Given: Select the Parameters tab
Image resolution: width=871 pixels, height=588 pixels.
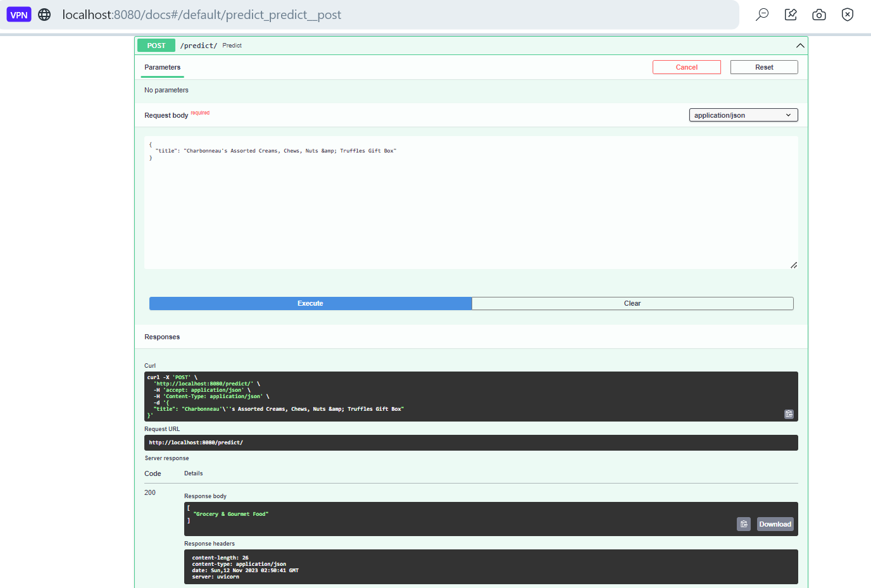Looking at the screenshot, I should pyautogui.click(x=162, y=67).
